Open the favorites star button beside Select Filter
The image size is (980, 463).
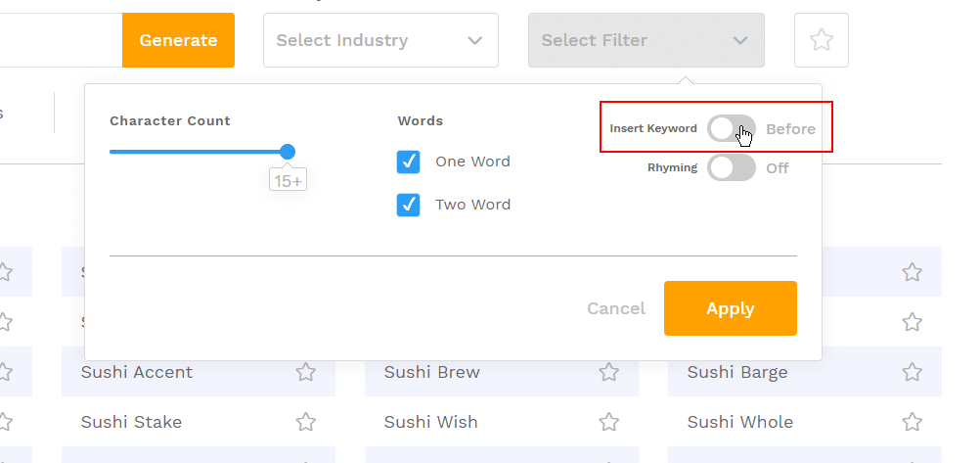tap(822, 40)
